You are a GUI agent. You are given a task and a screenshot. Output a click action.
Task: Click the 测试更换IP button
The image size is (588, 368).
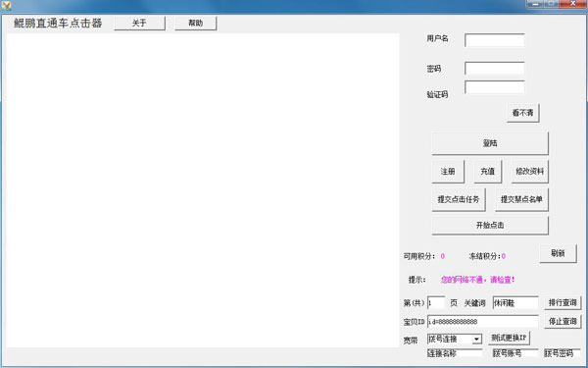tap(509, 338)
